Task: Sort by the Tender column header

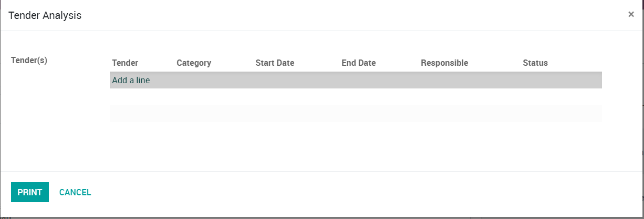Action: (x=125, y=63)
